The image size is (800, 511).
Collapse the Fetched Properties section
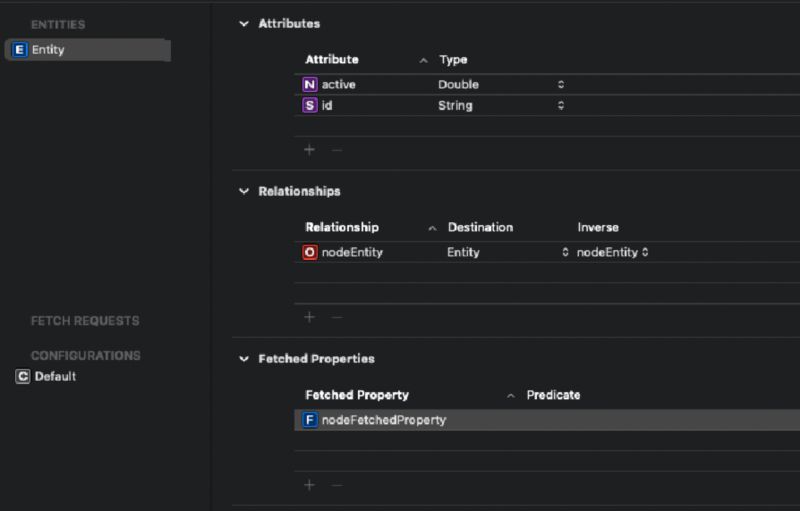tap(244, 359)
